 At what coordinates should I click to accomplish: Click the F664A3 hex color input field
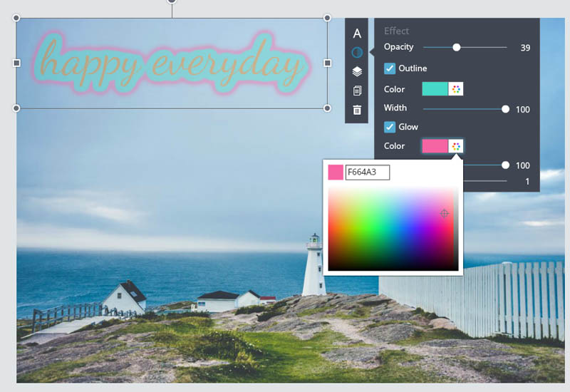(x=367, y=172)
